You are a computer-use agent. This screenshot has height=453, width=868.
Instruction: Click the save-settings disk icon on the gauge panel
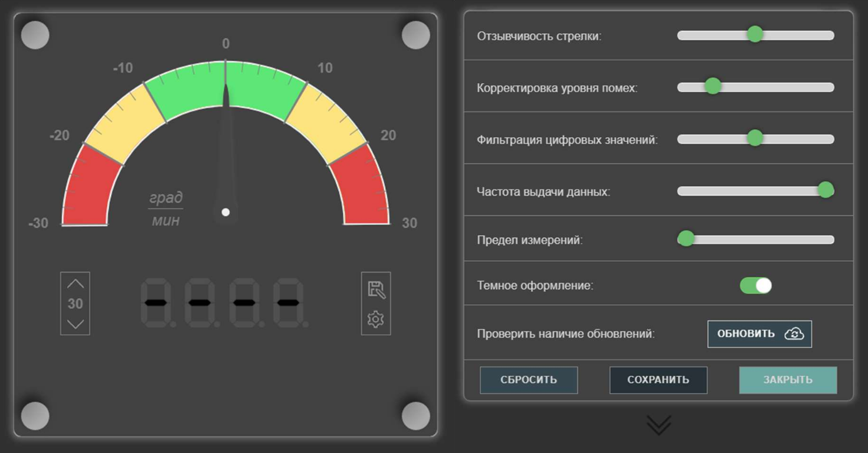(x=376, y=290)
